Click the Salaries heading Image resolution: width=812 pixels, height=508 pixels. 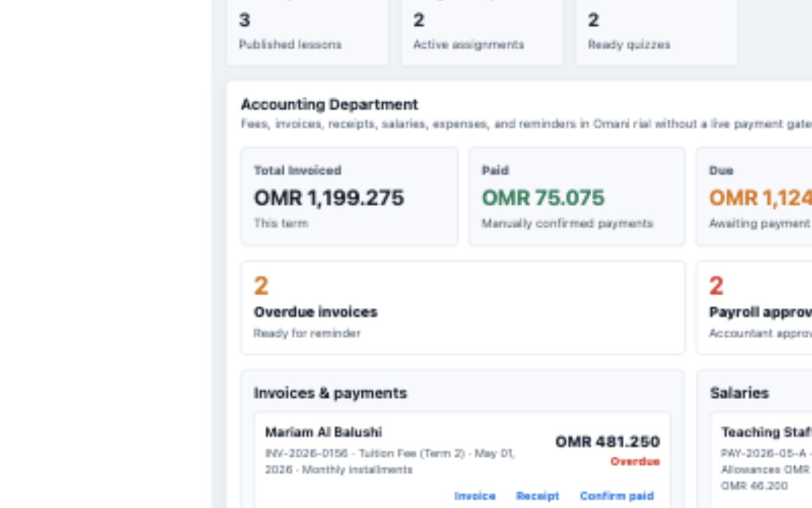[x=739, y=393]
